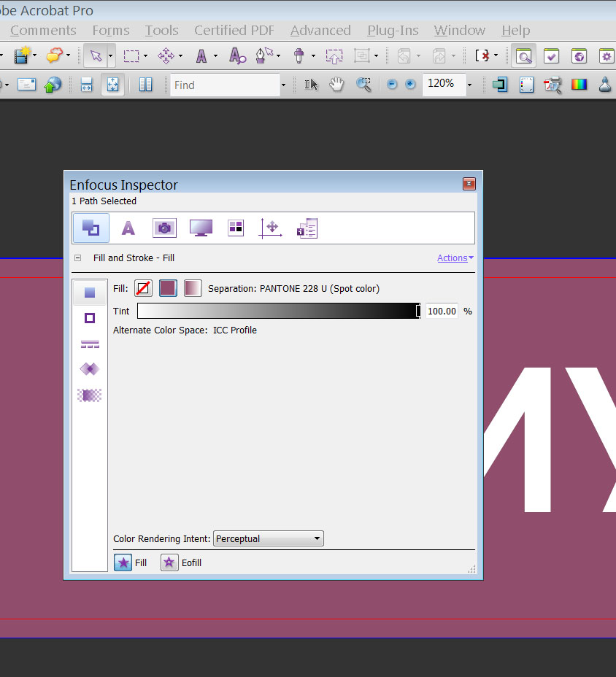Click the globe upload green arrow icon
This screenshot has width=616, height=677.
coord(53,84)
